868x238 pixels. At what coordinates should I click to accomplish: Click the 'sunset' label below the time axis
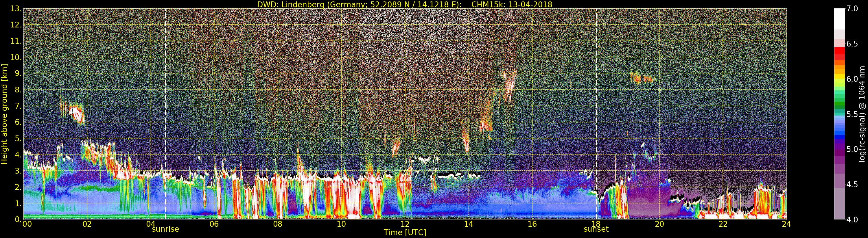(x=596, y=229)
